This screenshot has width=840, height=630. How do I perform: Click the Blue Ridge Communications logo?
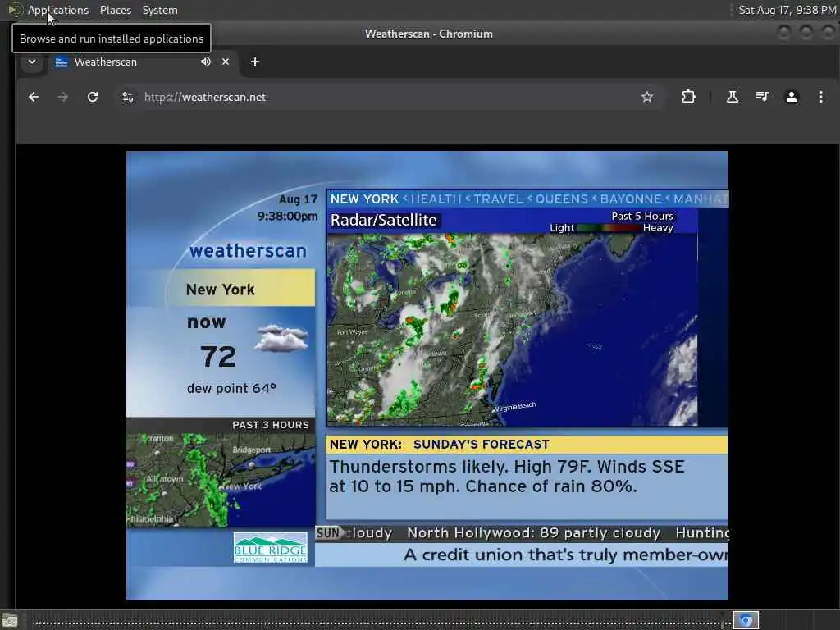[x=271, y=547]
